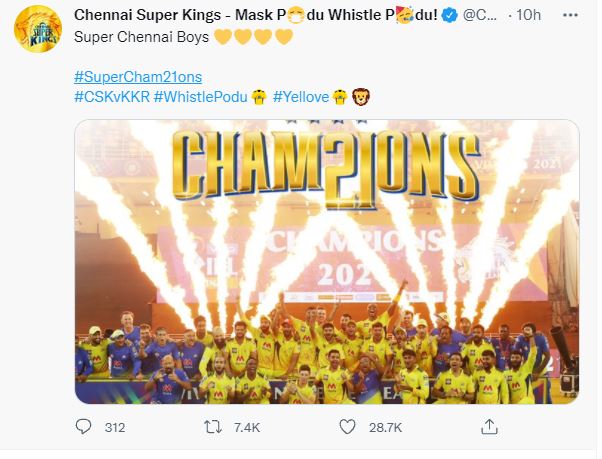This screenshot has height=459, width=602.
Task: Click the 28.7K likes count
Action: [x=385, y=428]
